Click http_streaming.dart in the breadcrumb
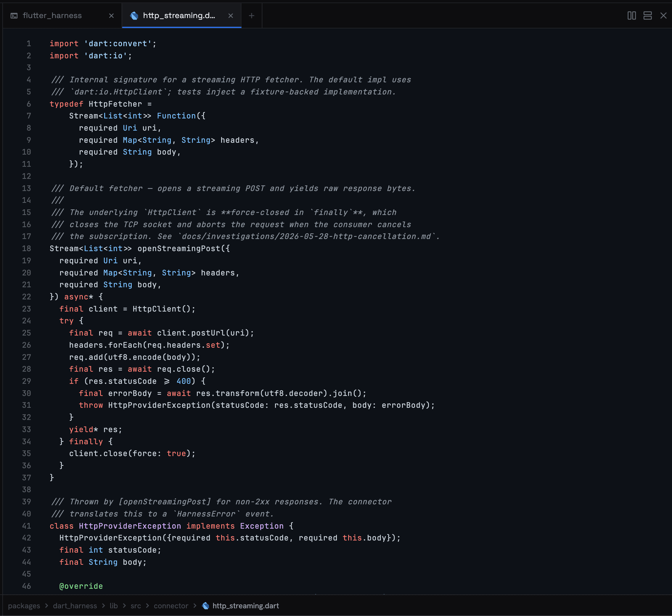The width and height of the screenshot is (672, 616). click(246, 606)
